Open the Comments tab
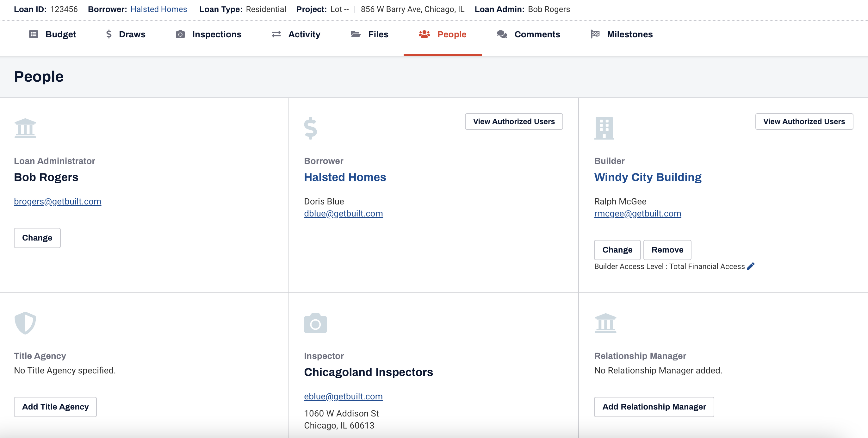The image size is (868, 438). pos(528,34)
